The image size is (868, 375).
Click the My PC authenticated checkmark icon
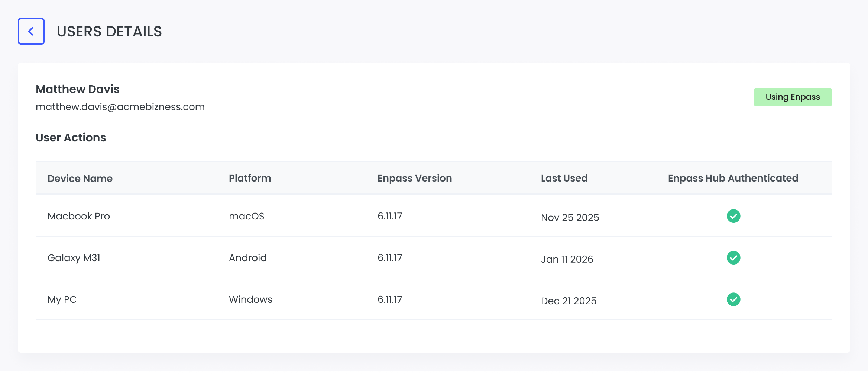click(733, 299)
